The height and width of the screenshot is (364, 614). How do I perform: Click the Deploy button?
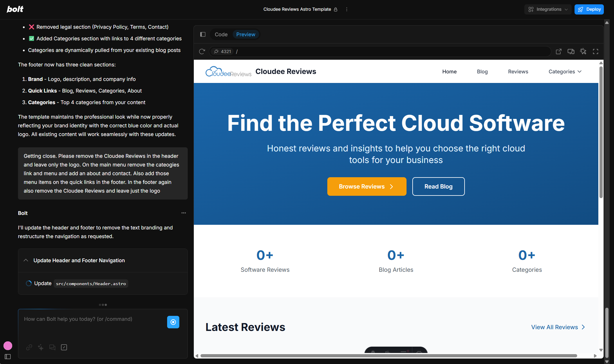pos(589,9)
